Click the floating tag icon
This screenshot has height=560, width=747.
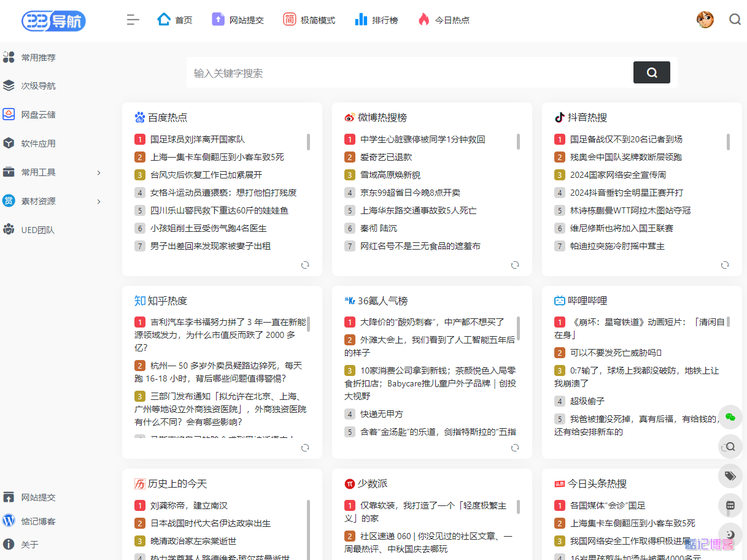point(730,476)
